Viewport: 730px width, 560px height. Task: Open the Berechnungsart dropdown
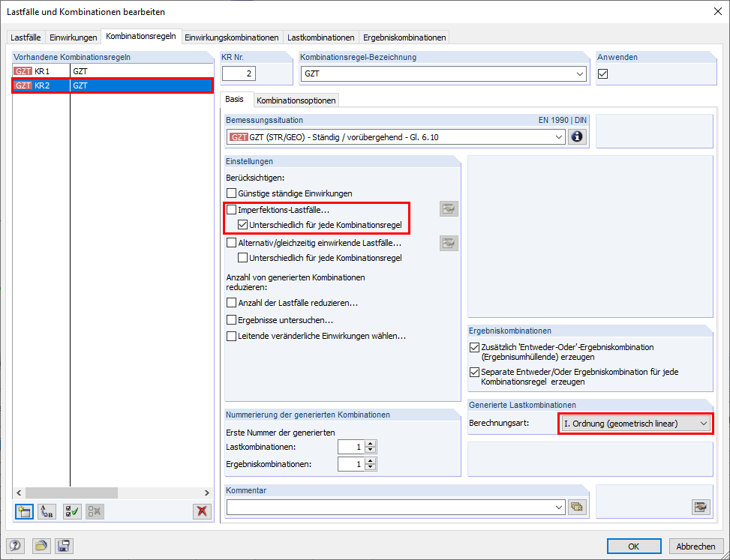pos(704,424)
